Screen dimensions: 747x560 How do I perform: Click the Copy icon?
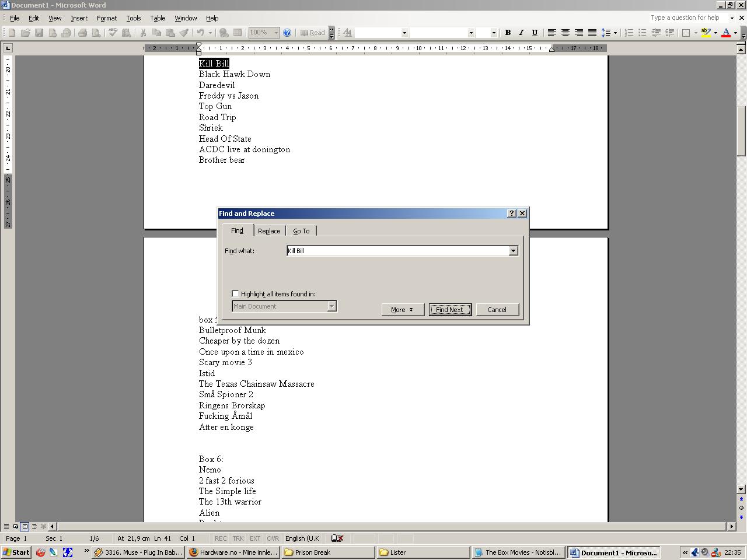(x=156, y=33)
